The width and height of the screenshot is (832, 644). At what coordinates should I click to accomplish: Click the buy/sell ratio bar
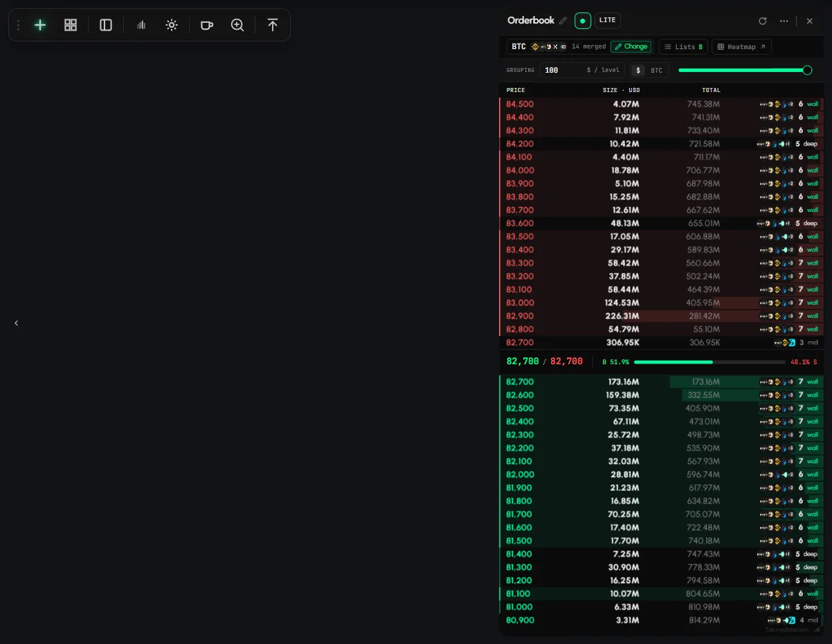pos(709,362)
